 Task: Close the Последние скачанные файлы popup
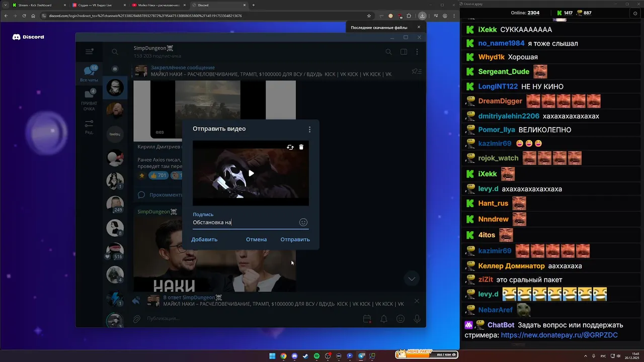pyautogui.click(x=419, y=27)
